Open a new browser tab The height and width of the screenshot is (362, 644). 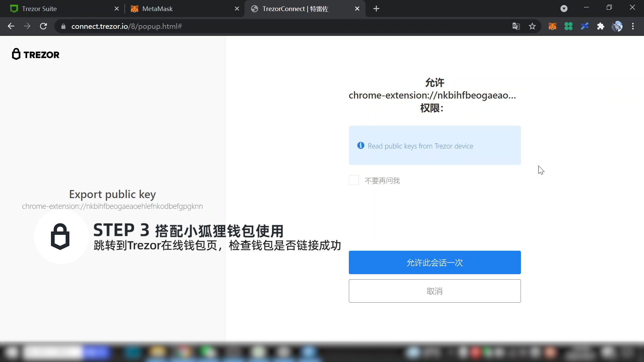pos(376,9)
